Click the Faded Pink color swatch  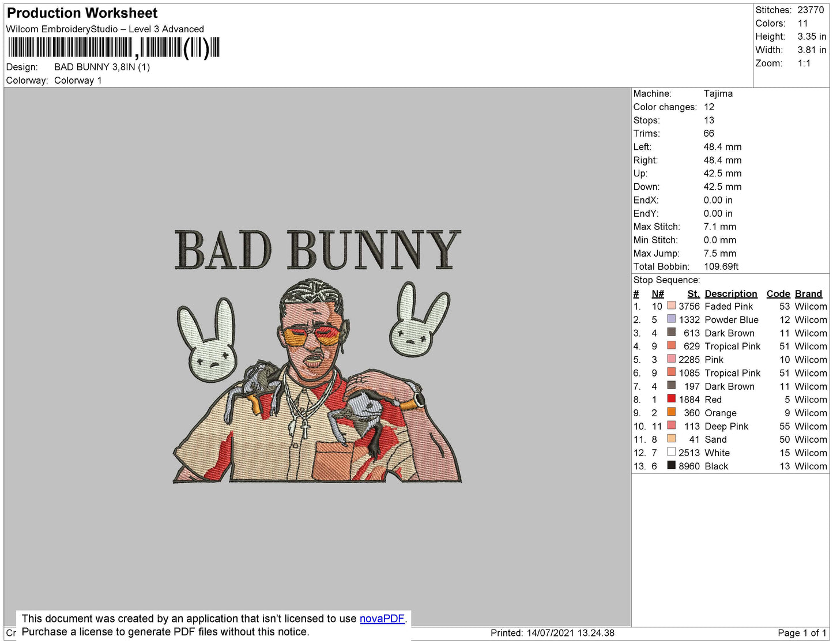(671, 306)
